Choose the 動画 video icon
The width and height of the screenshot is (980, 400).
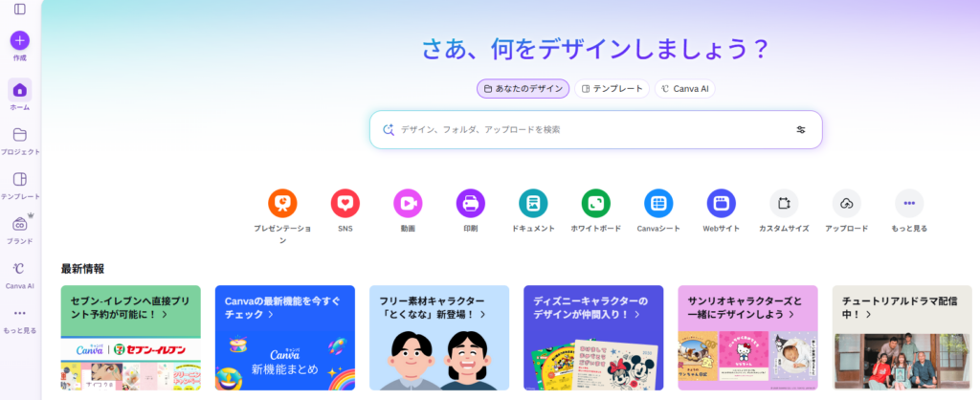pyautogui.click(x=408, y=203)
